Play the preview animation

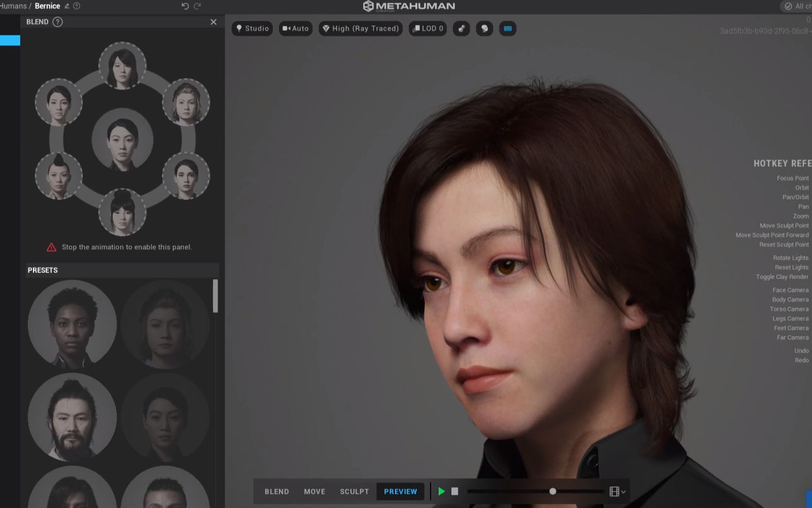442,491
